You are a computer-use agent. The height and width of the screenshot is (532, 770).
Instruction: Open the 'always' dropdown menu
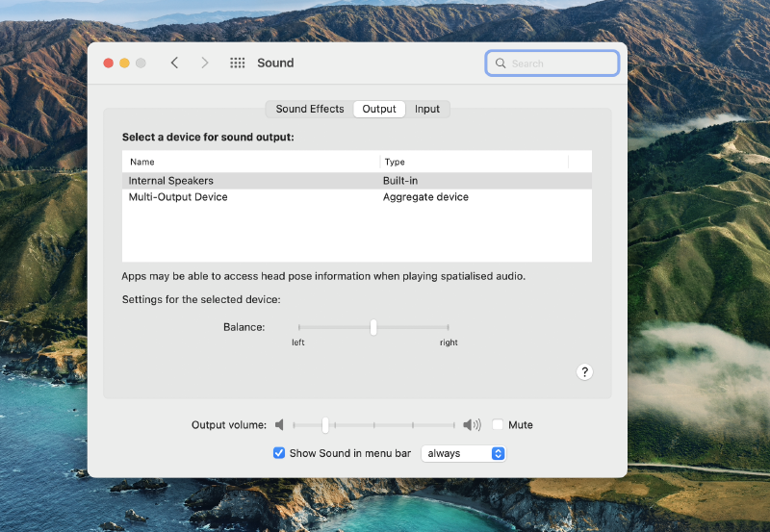point(463,453)
